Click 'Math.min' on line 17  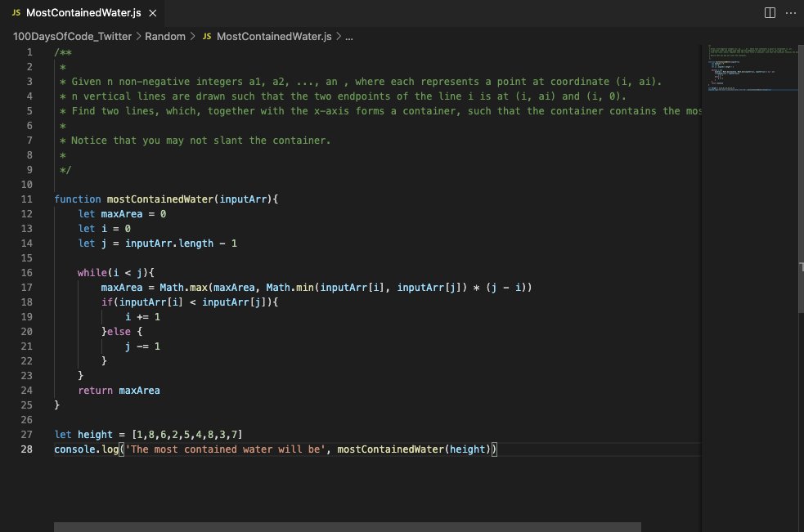(x=290, y=288)
